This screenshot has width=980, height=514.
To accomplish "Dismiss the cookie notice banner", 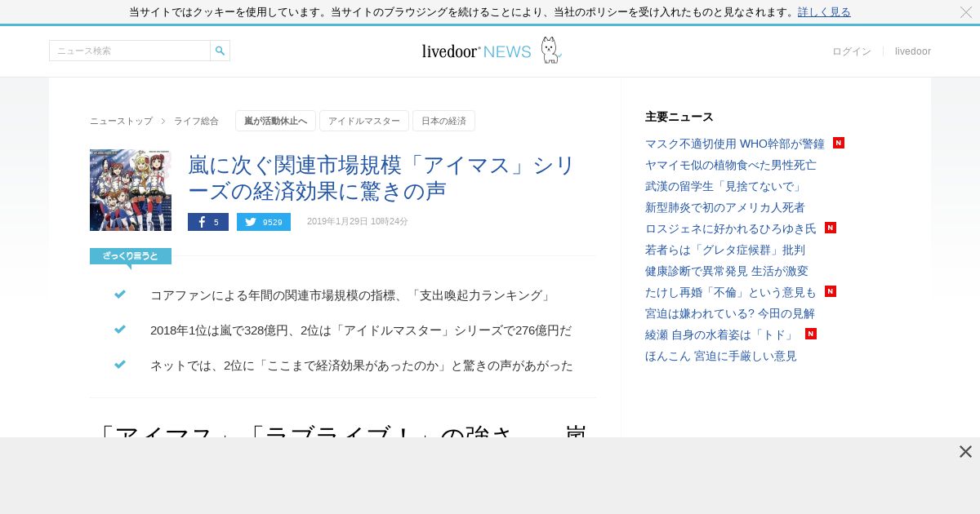I will click(x=965, y=12).
